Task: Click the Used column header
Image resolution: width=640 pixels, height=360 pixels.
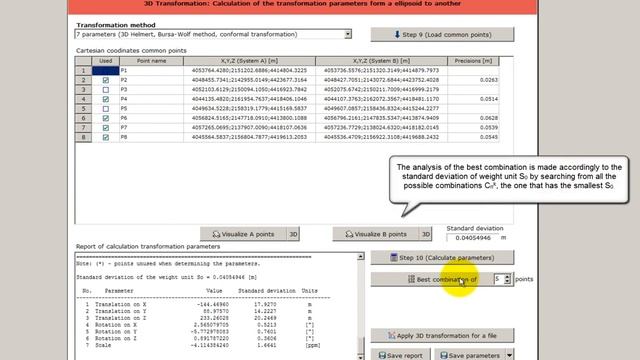Action: tap(106, 61)
